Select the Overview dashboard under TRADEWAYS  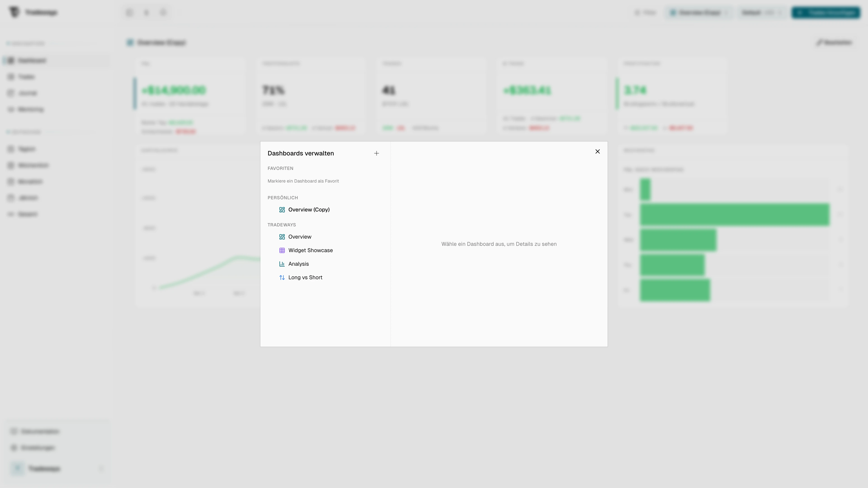(x=300, y=236)
